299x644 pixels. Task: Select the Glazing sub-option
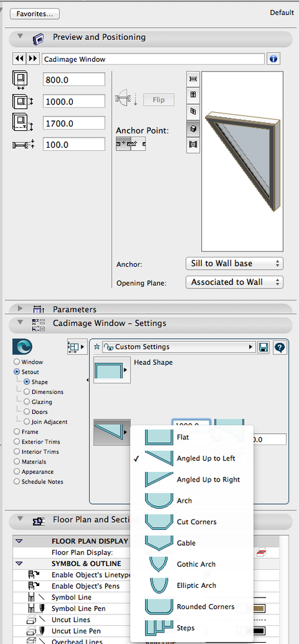coord(27,402)
